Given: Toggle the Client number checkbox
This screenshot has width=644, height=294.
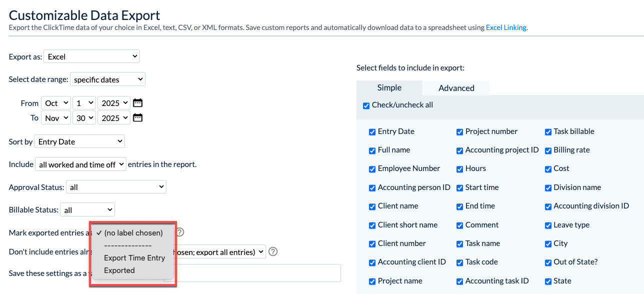Looking at the screenshot, I should pyautogui.click(x=372, y=244).
